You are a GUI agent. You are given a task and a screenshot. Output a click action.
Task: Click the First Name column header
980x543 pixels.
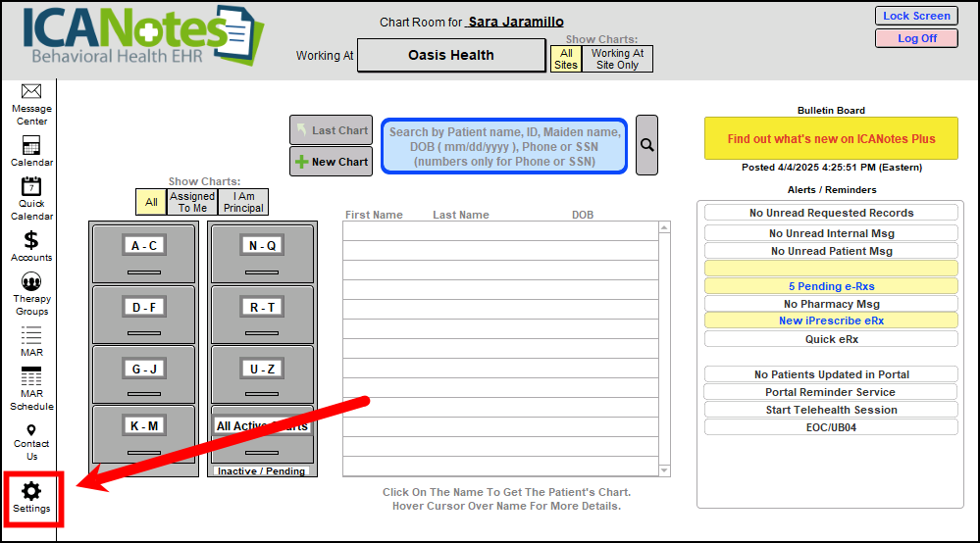point(374,215)
